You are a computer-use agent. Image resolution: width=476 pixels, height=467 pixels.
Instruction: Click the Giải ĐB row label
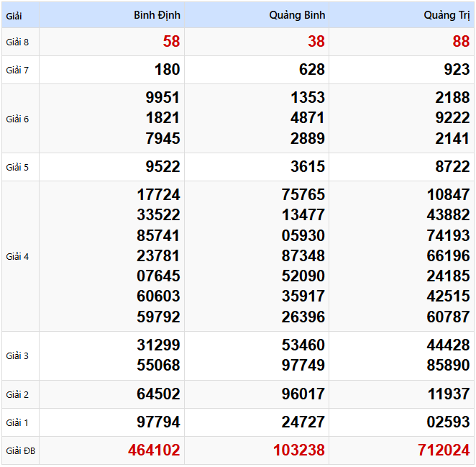click(20, 451)
